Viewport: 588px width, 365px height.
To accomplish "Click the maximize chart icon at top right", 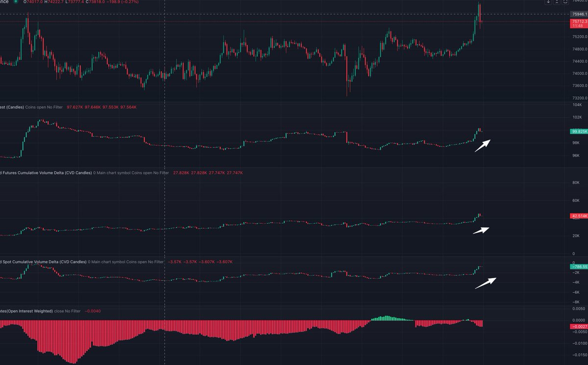I will click(566, 2).
